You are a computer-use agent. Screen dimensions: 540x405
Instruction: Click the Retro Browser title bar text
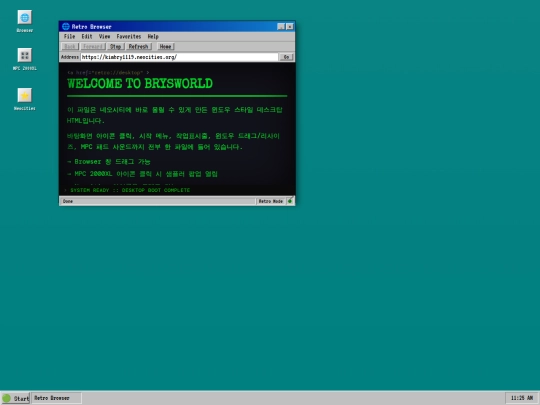92,27
